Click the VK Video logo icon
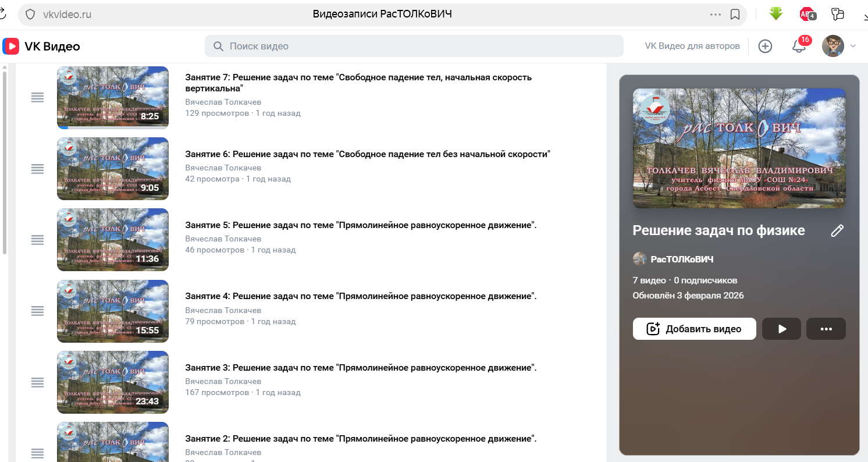Image resolution: width=868 pixels, height=462 pixels. point(10,47)
